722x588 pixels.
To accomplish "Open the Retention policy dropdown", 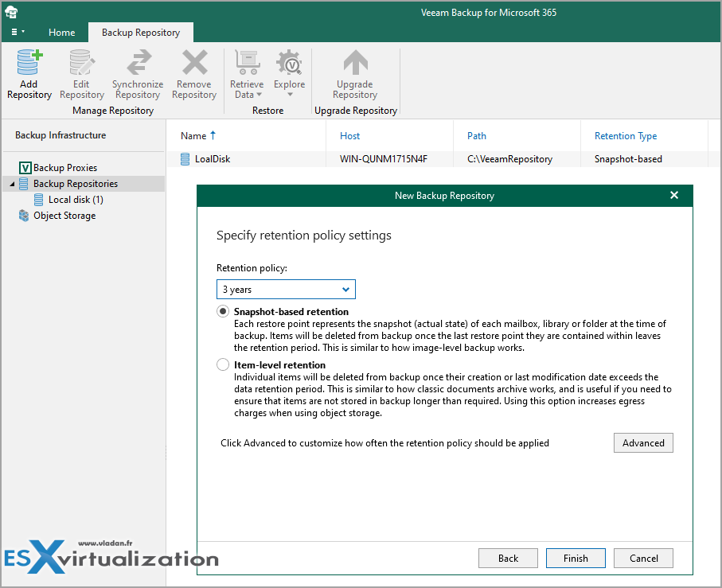I will tap(286, 290).
